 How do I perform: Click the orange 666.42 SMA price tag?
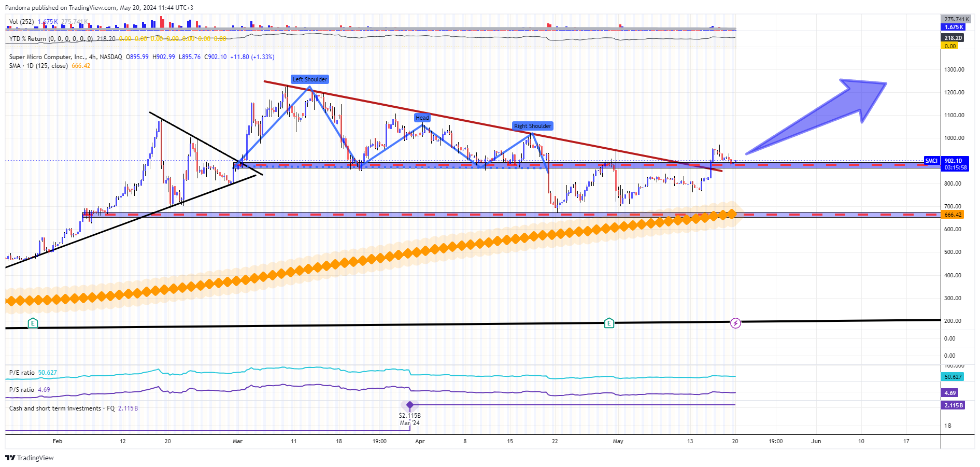pos(953,215)
